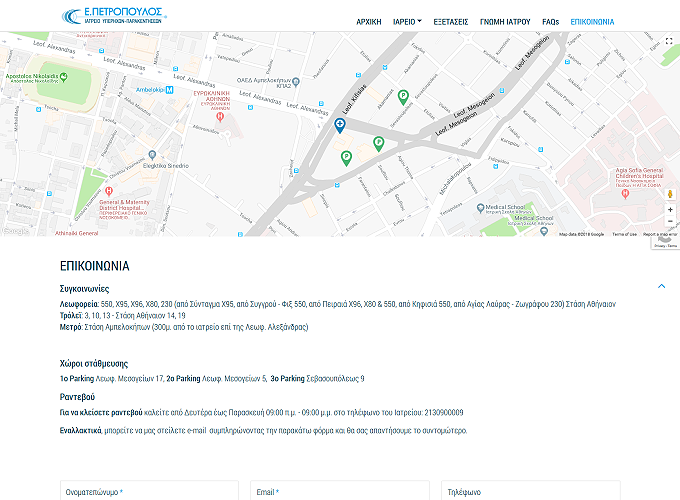Open the FAQs page
Screen dimensions: 680x500
click(x=550, y=22)
